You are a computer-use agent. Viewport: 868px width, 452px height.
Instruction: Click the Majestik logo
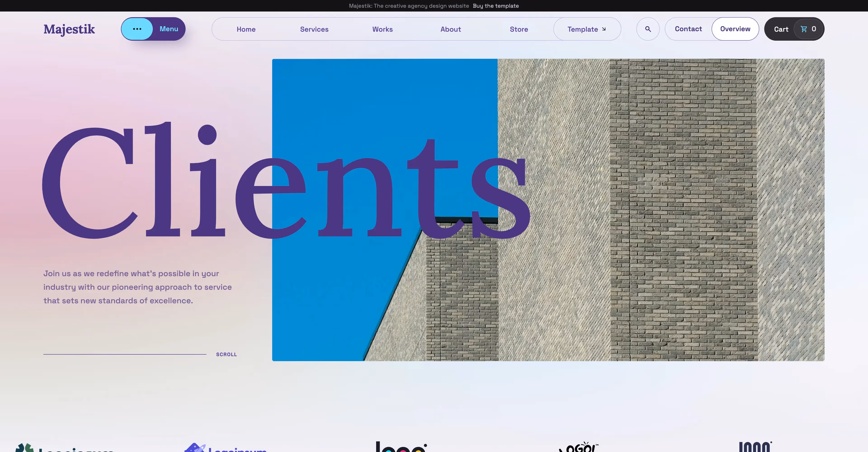(69, 29)
